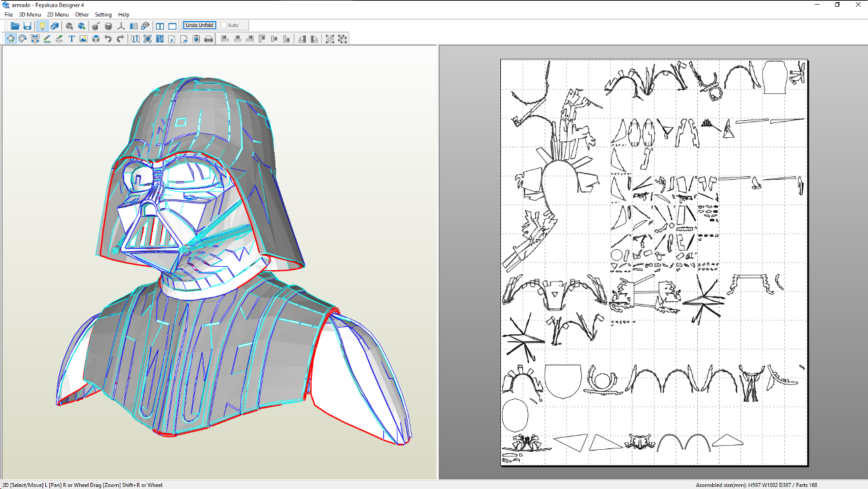Click the page with arrow icon

click(x=184, y=38)
